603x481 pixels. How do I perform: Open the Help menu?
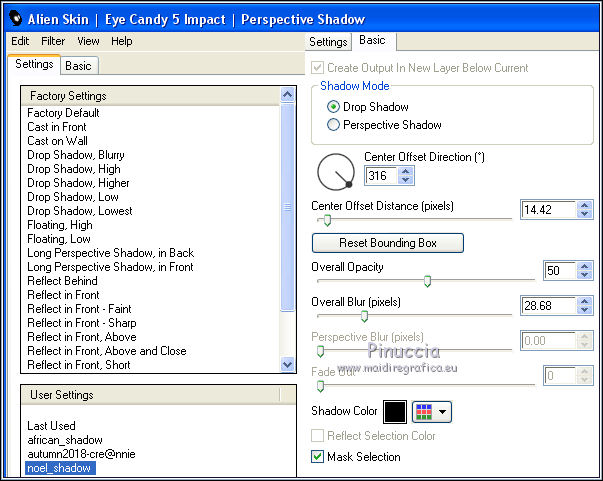122,41
